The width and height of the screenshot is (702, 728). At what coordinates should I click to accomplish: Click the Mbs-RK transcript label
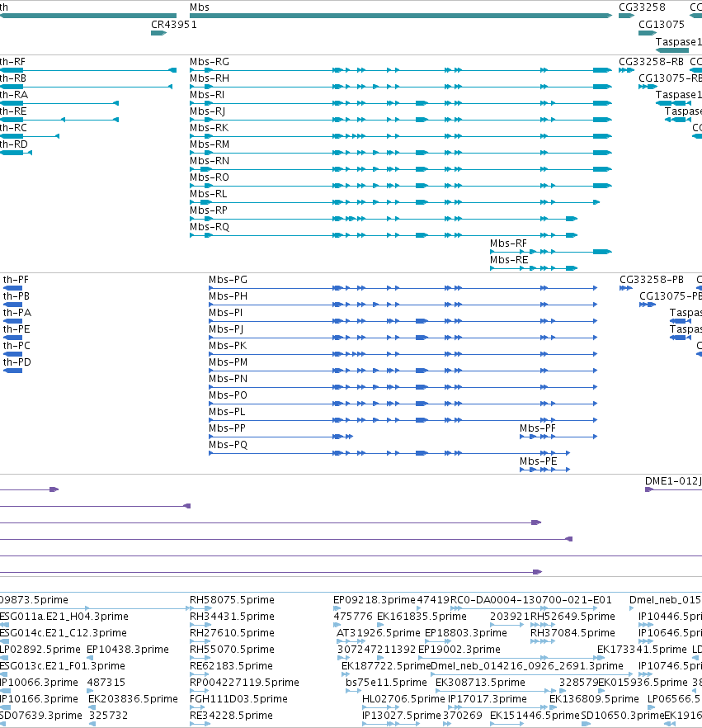coord(210,128)
